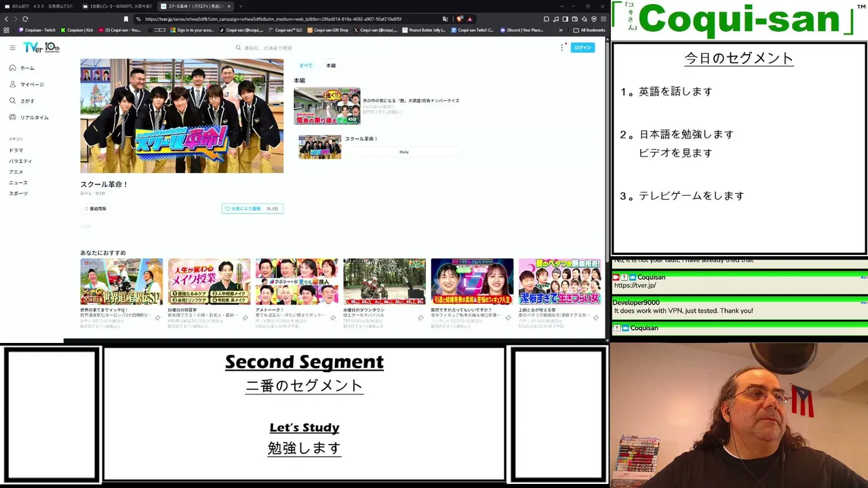
Task: Open the Coquisan - Twitch bookmark
Action: [37, 30]
